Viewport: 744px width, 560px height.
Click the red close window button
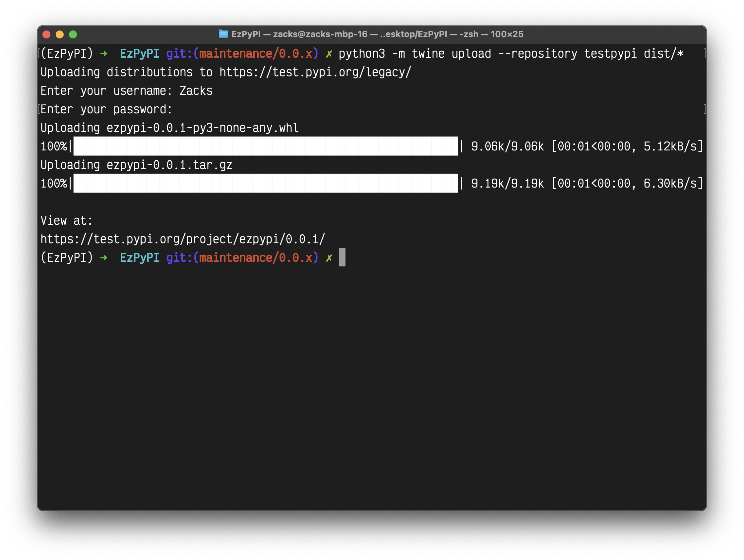coord(46,34)
